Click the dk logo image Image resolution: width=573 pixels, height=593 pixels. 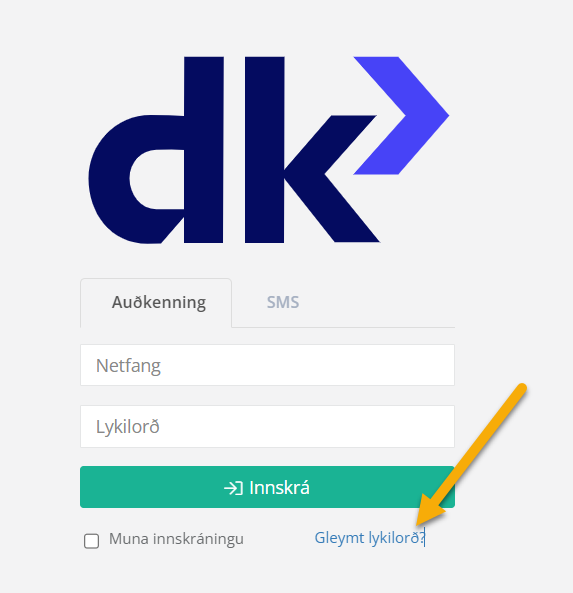[x=269, y=150]
